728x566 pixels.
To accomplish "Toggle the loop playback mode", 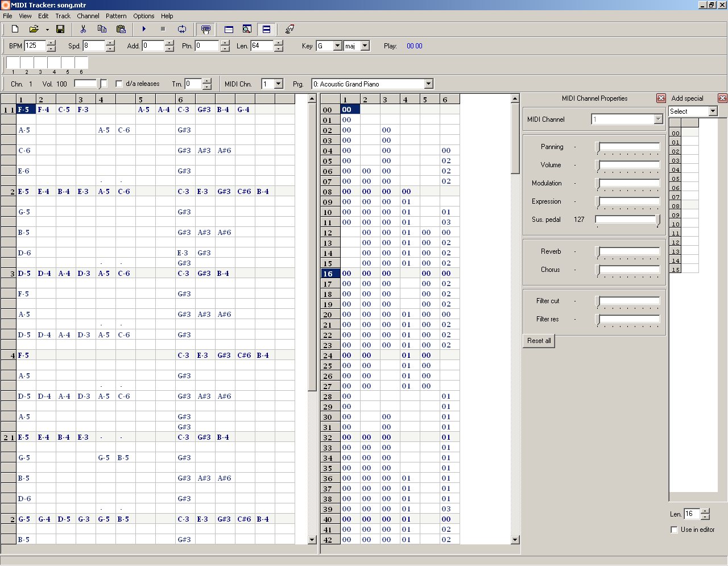I will coord(183,29).
